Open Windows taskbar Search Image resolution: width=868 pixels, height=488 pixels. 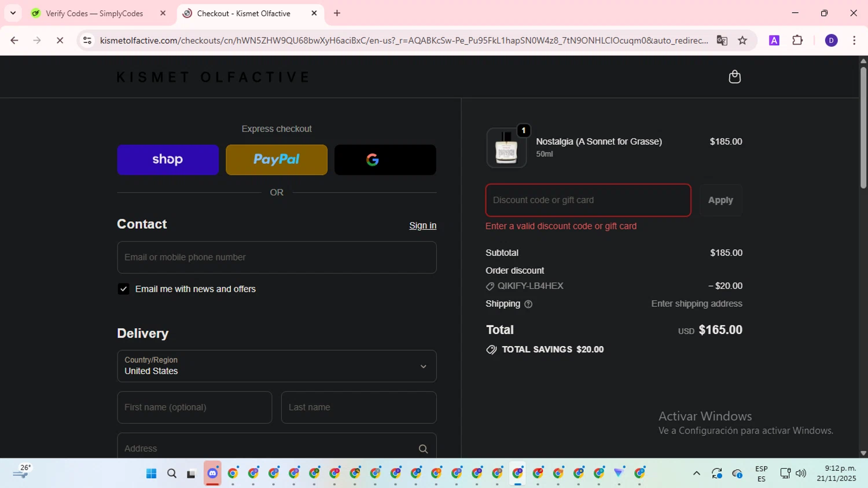coord(172,474)
